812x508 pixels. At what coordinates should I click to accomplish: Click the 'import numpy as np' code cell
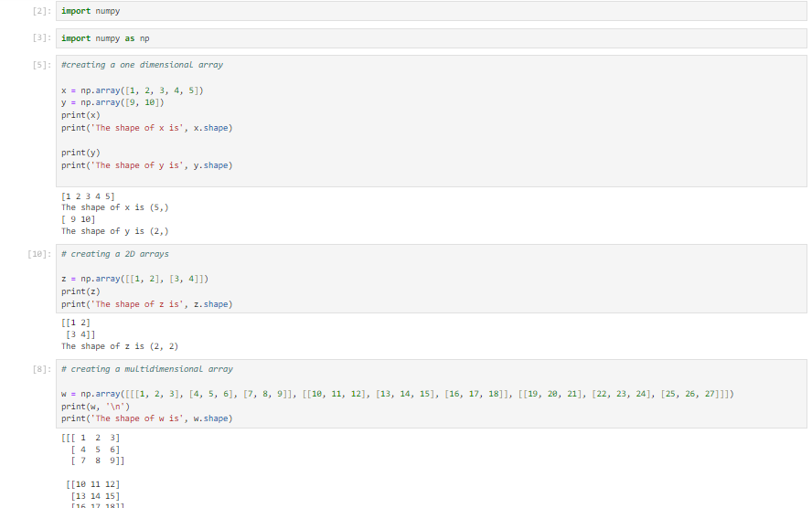[431, 38]
